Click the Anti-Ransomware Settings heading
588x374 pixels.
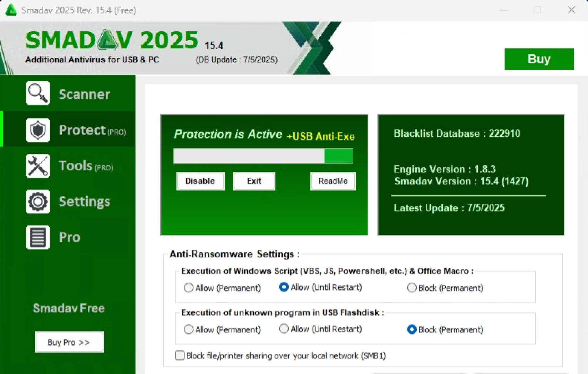coord(234,254)
